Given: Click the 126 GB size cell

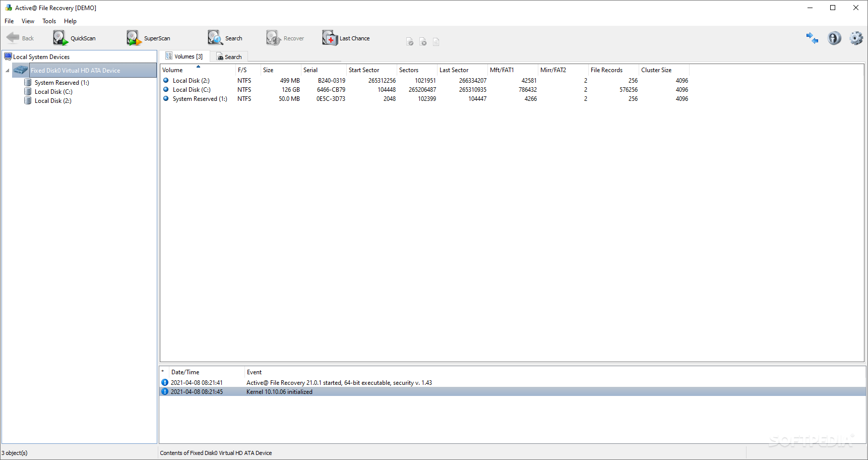Looking at the screenshot, I should click(x=291, y=90).
